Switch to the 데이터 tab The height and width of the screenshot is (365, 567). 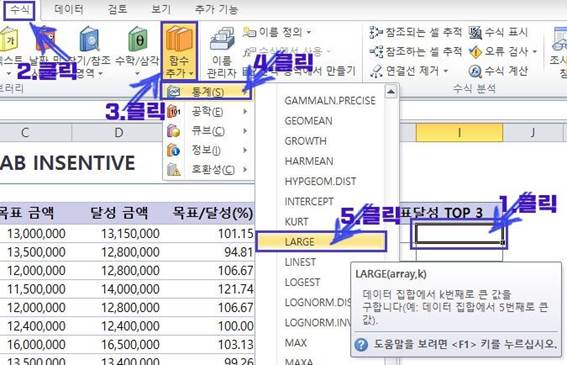pyautogui.click(x=69, y=9)
